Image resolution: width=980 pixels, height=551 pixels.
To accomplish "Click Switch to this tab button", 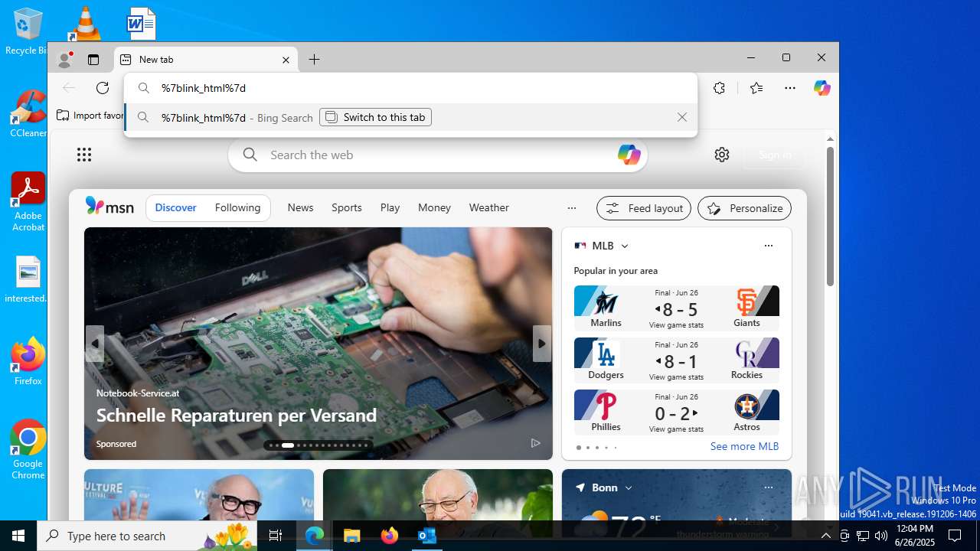I will [x=375, y=117].
